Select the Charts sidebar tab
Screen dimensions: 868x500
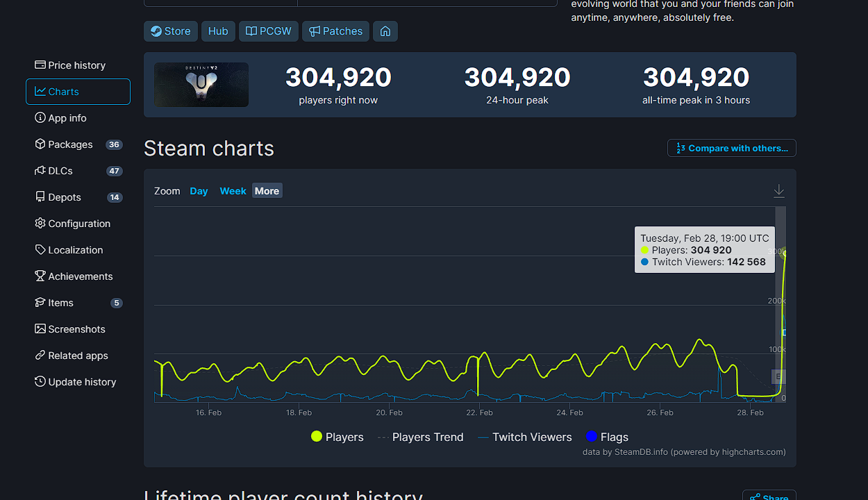coord(78,92)
